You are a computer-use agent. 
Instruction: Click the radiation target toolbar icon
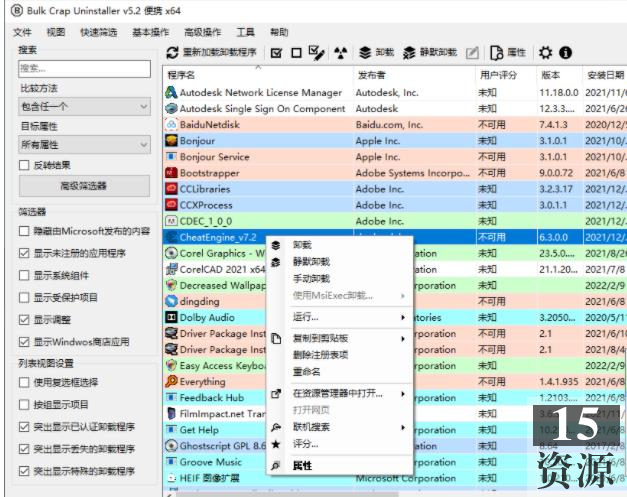(x=340, y=52)
